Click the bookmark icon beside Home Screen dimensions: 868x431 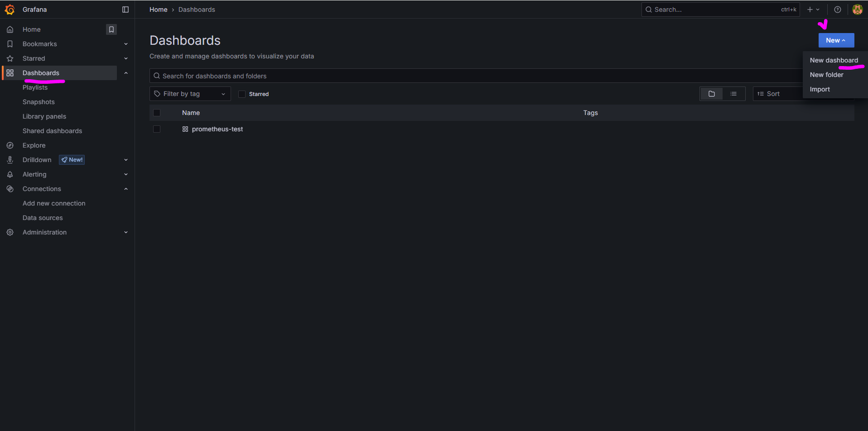[x=111, y=29]
